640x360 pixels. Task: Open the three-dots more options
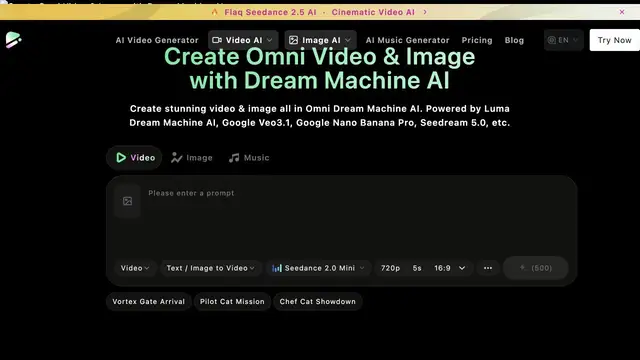pyautogui.click(x=488, y=268)
